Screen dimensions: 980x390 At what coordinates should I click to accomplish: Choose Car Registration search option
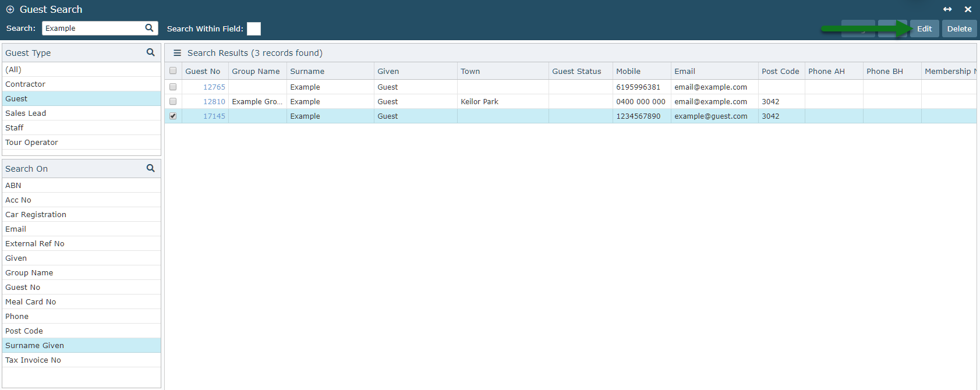coord(82,214)
